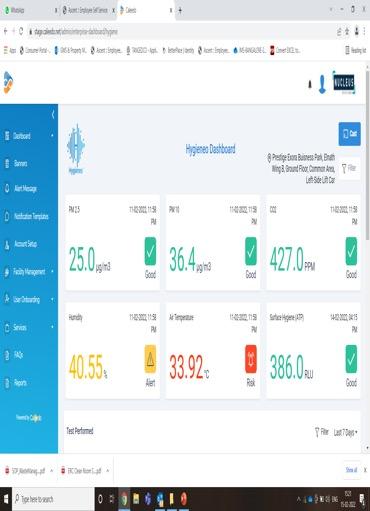Open the user profile icon

click(x=322, y=84)
